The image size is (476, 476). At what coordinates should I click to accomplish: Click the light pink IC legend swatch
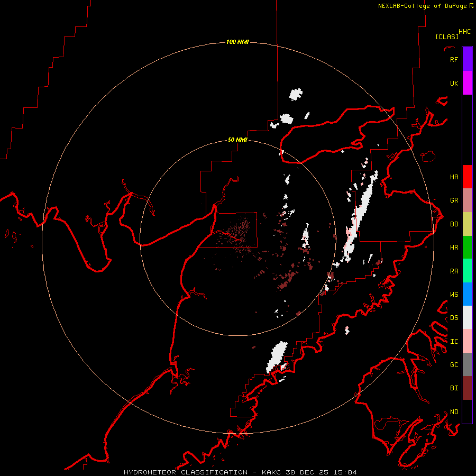(x=467, y=341)
